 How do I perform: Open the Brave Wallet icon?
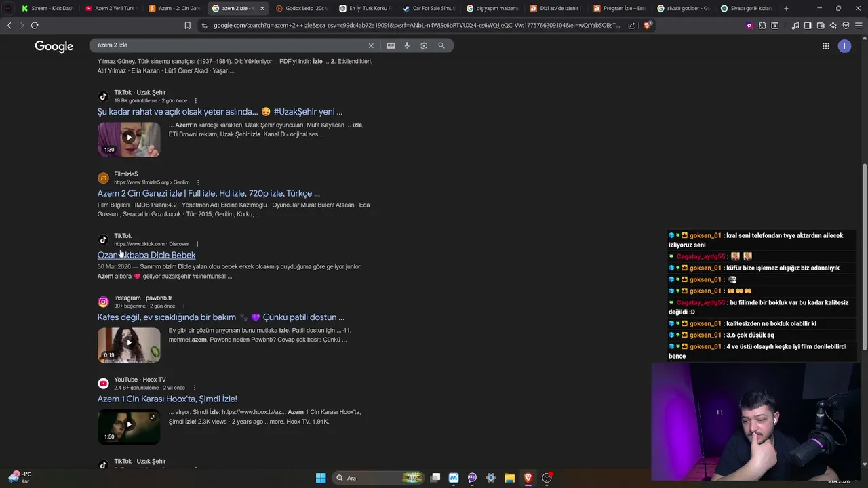821,26
